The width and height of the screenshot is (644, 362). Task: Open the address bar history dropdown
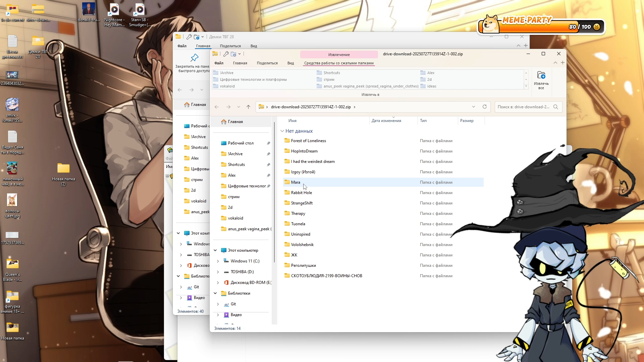click(473, 107)
